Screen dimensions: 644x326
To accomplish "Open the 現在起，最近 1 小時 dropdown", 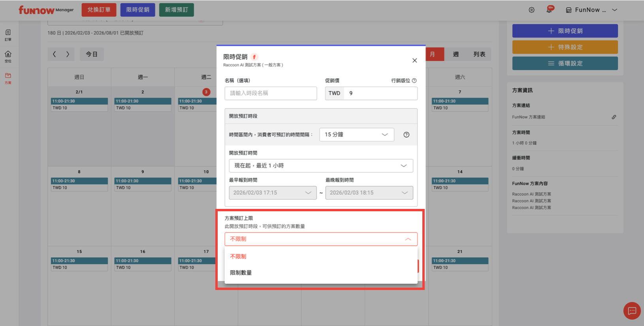I will (x=321, y=166).
